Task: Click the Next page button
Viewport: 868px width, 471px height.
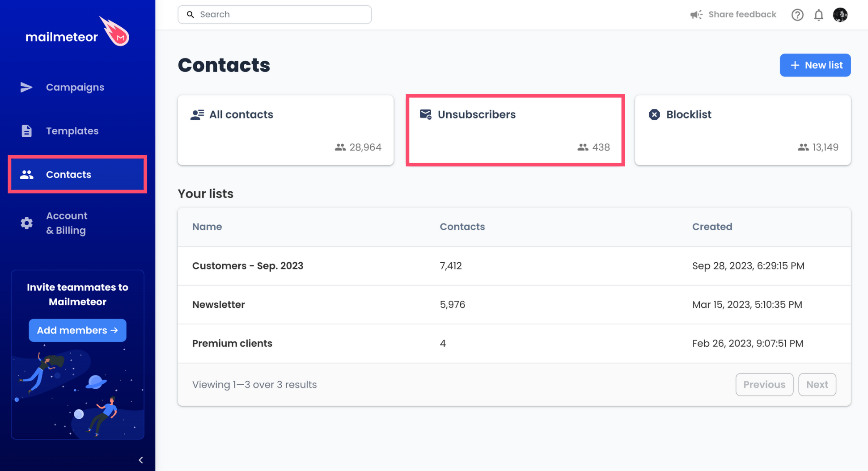Action: coord(817,384)
